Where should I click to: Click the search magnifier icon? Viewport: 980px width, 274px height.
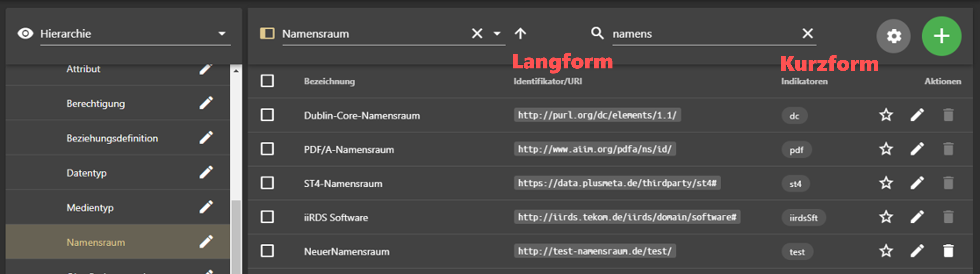click(597, 33)
